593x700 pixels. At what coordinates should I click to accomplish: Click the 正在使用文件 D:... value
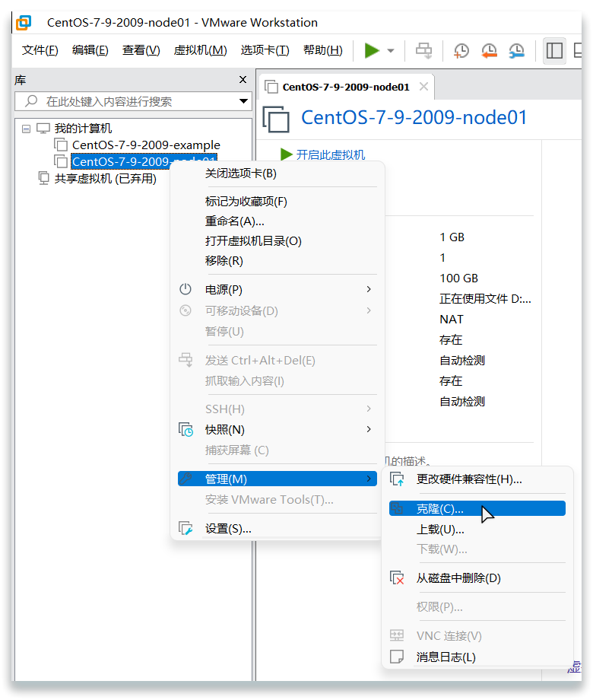pyautogui.click(x=485, y=299)
